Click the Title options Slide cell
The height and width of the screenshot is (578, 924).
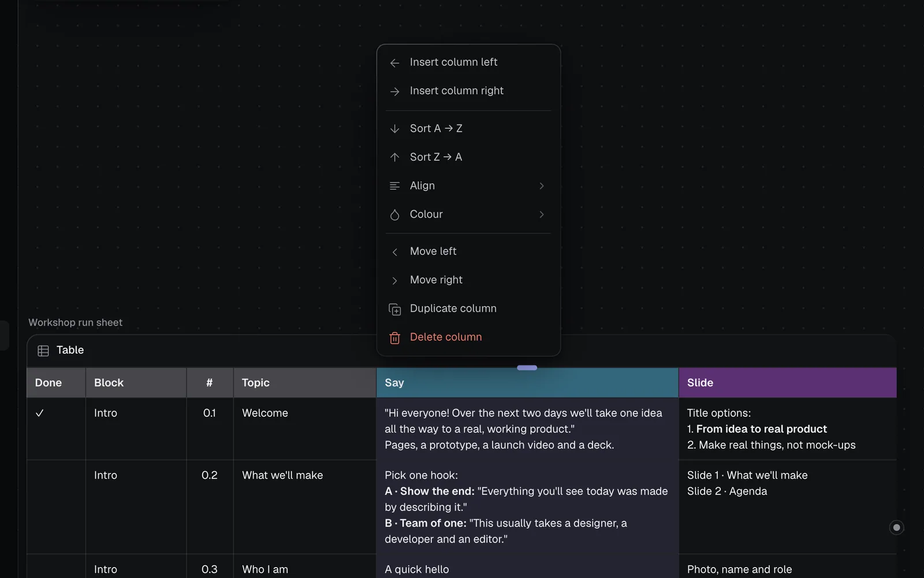click(x=788, y=429)
